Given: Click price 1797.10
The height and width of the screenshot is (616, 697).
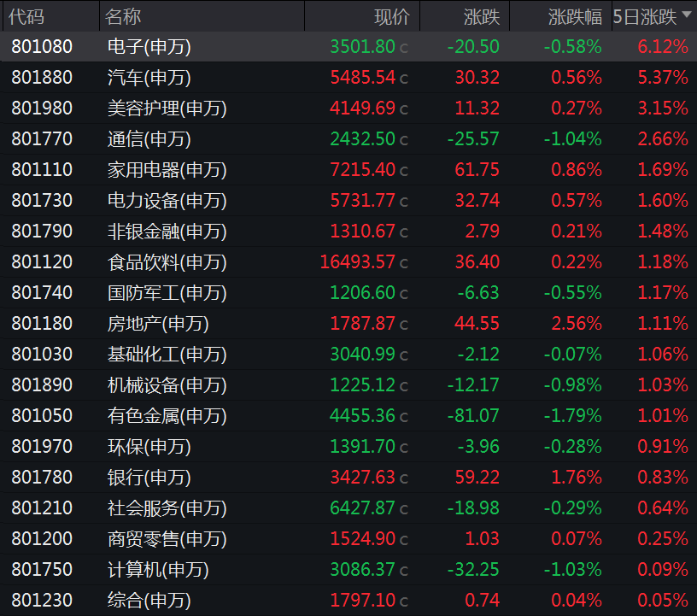Looking at the screenshot, I should point(362,600).
